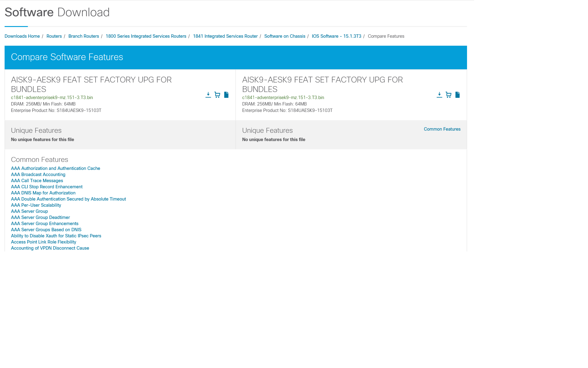The height and width of the screenshot is (368, 588).
Task: Open AAA Double Authentication Secured by Absolute Timeout
Action: [68, 199]
